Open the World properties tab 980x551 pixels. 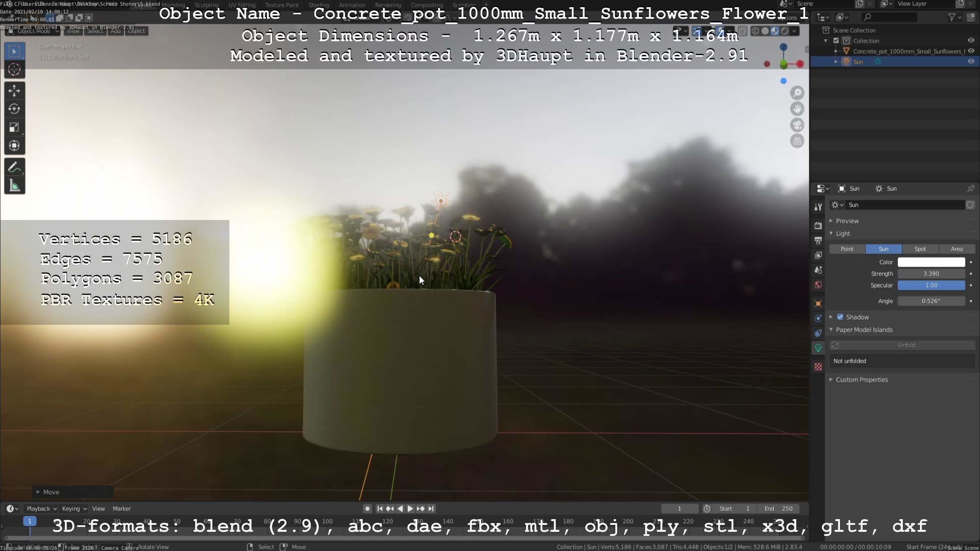point(818,285)
